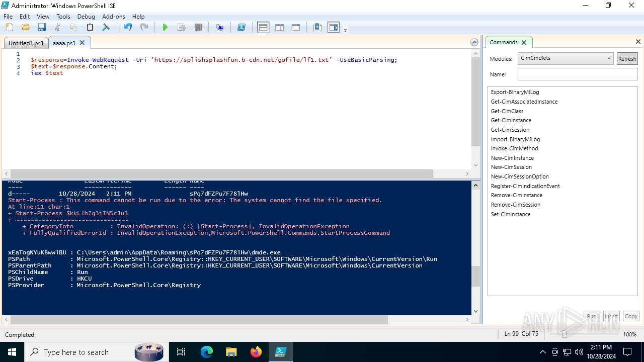Viewport: 644px width, 362px height.
Task: Select Get-CimClass in the command list
Action: [x=507, y=111]
